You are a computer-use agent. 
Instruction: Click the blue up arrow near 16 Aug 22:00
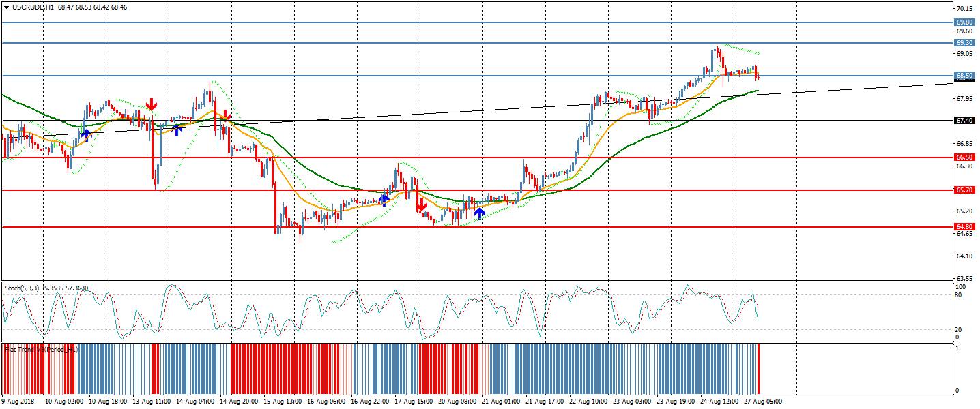coord(384,199)
